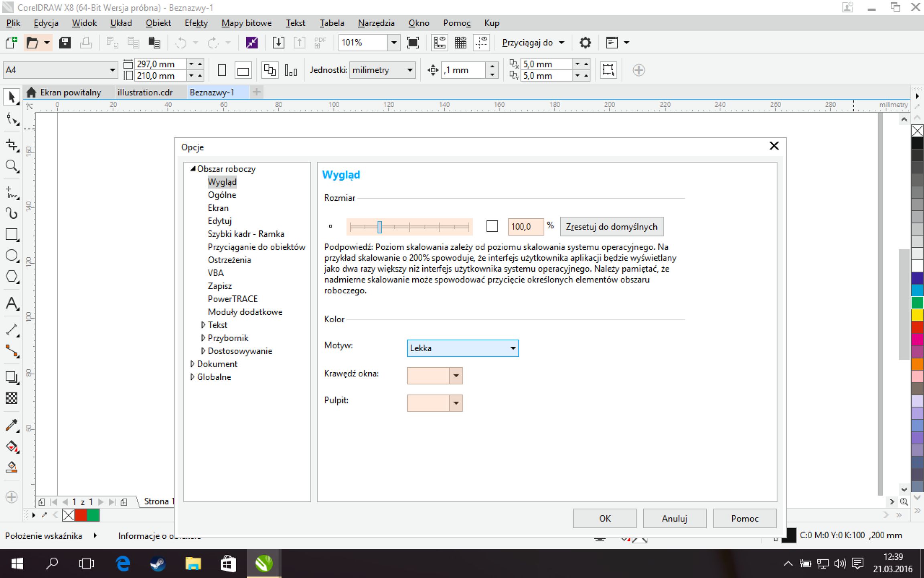This screenshot has width=924, height=578.
Task: Select the Text tool
Action: (x=12, y=303)
